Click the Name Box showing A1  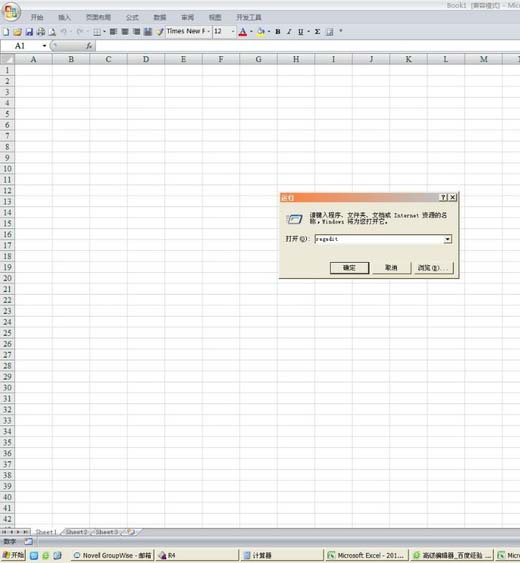pos(21,46)
